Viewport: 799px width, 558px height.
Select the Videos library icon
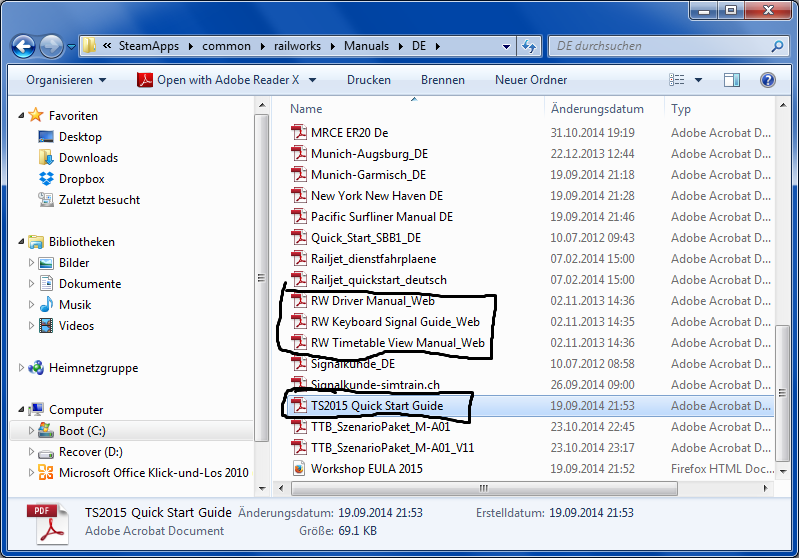pyautogui.click(x=46, y=325)
